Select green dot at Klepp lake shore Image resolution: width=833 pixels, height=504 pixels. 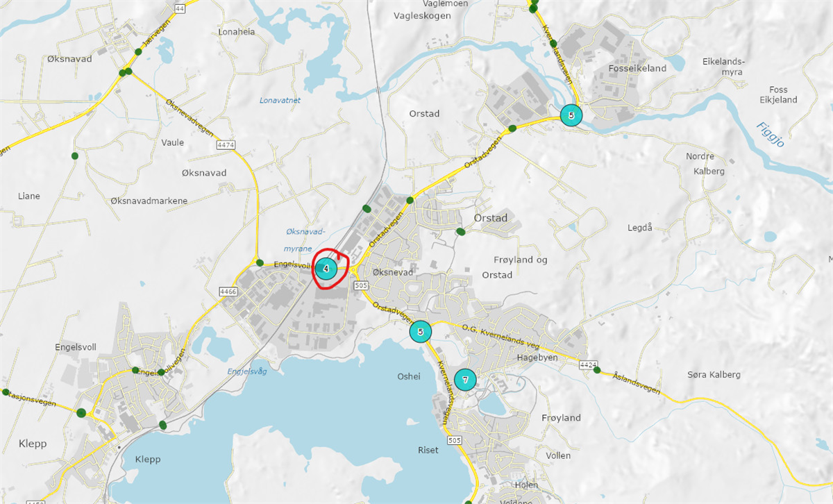[162, 424]
